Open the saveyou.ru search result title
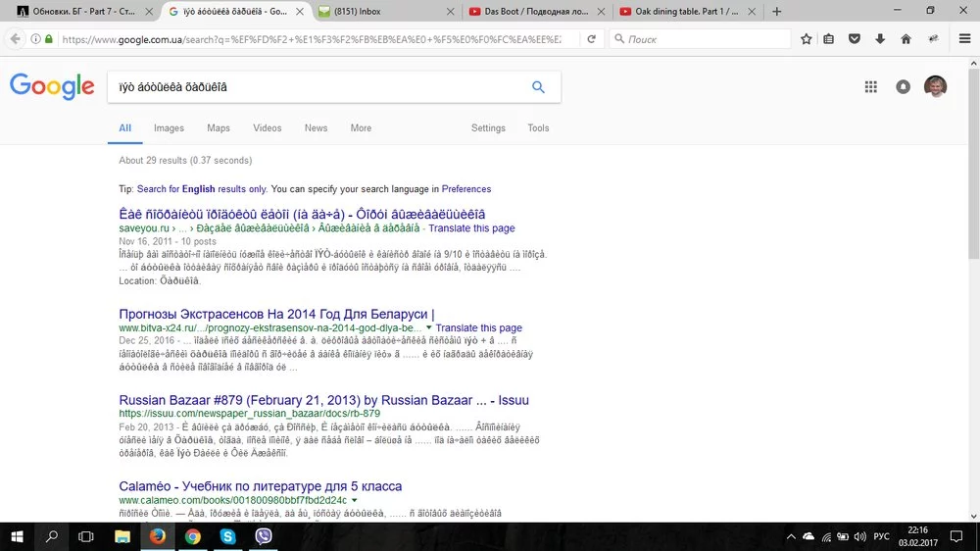 [302, 214]
